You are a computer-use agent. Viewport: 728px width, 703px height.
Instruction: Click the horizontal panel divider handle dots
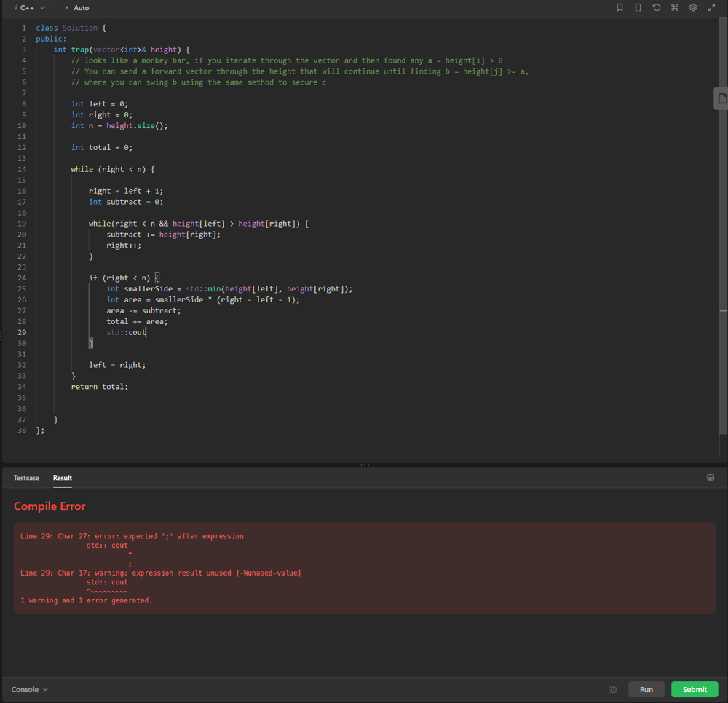click(x=365, y=465)
